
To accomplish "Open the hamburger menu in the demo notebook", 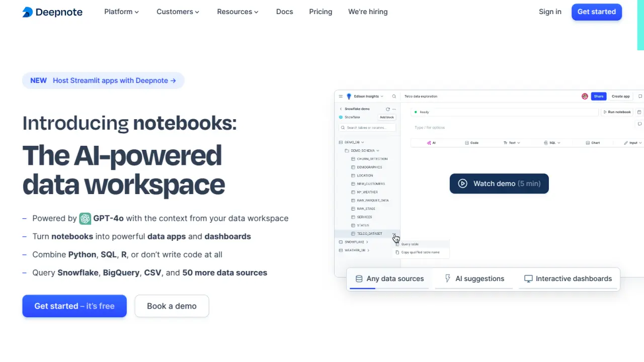I will (x=341, y=97).
